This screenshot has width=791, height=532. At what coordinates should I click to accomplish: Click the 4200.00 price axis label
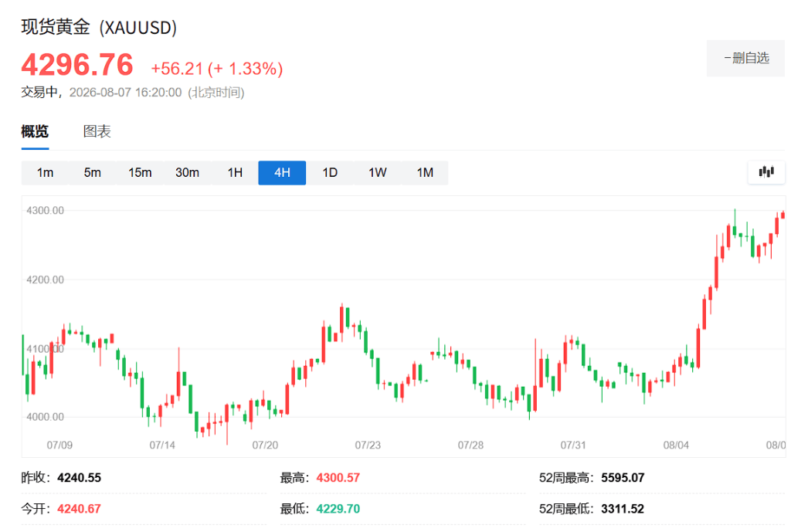coord(46,280)
